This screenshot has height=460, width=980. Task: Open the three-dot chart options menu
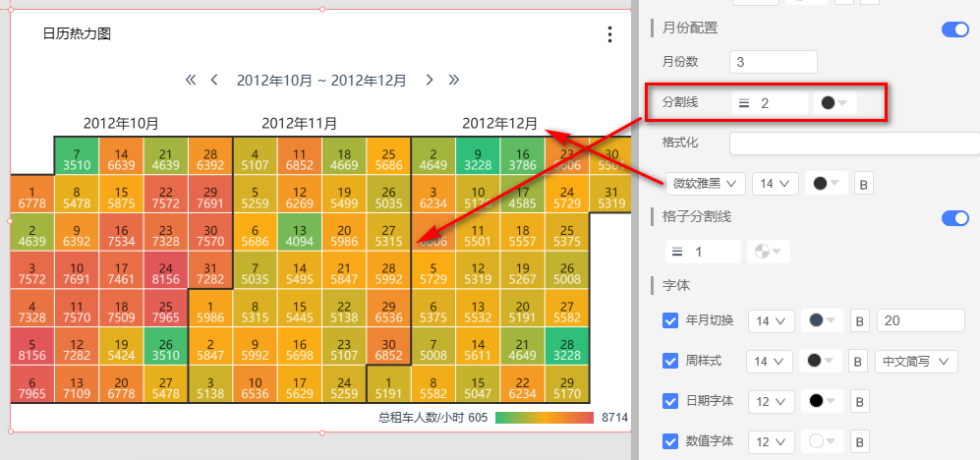(x=609, y=34)
